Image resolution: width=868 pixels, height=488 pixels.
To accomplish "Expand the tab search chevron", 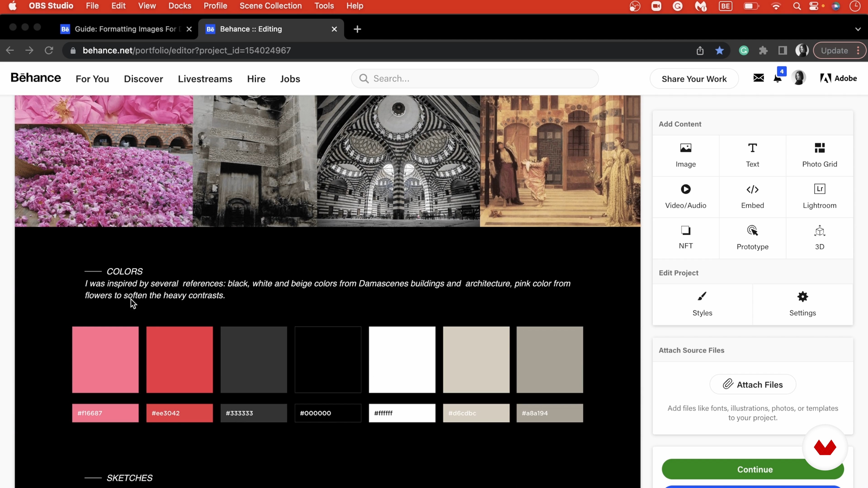I will tap(858, 29).
